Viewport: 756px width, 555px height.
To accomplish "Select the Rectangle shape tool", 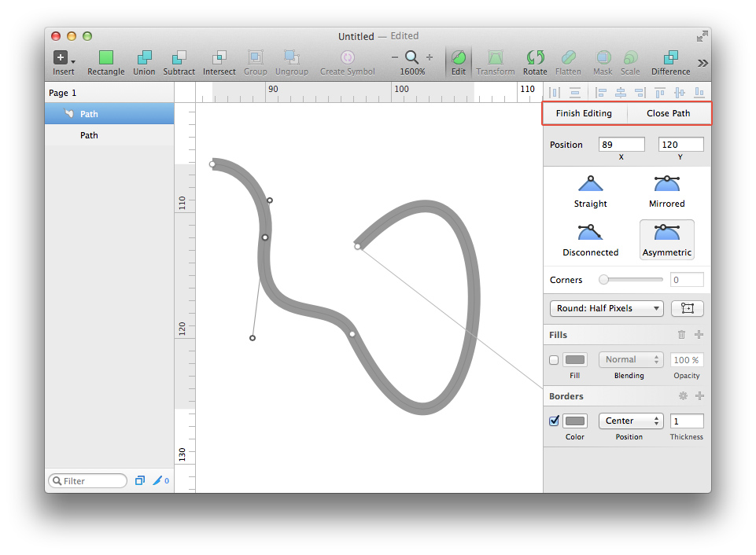I will (x=105, y=57).
